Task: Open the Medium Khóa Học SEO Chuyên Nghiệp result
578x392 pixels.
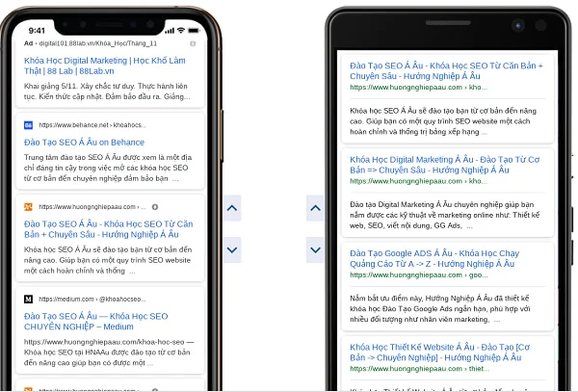Action: pos(96,322)
